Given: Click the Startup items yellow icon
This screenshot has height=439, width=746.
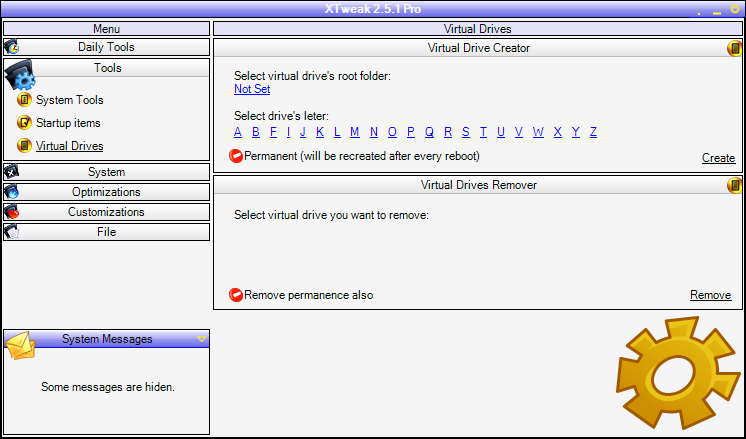Looking at the screenshot, I should point(24,122).
